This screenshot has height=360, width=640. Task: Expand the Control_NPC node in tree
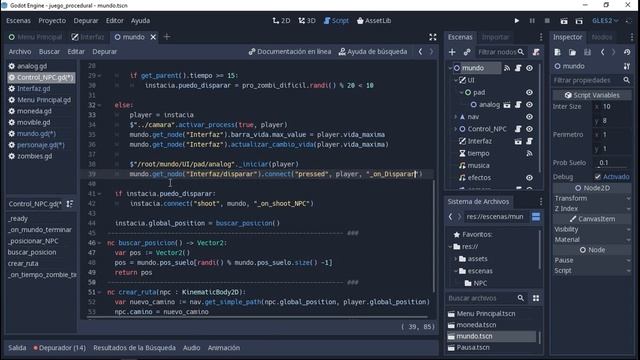456,129
